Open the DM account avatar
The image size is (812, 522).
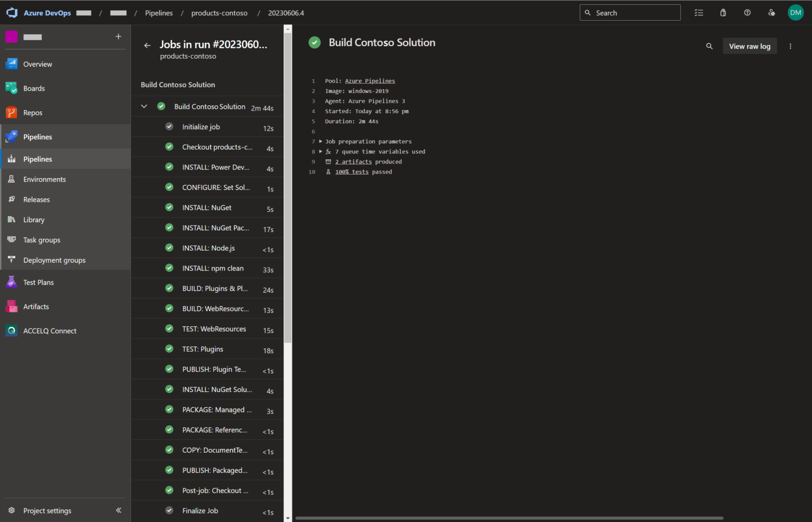796,13
